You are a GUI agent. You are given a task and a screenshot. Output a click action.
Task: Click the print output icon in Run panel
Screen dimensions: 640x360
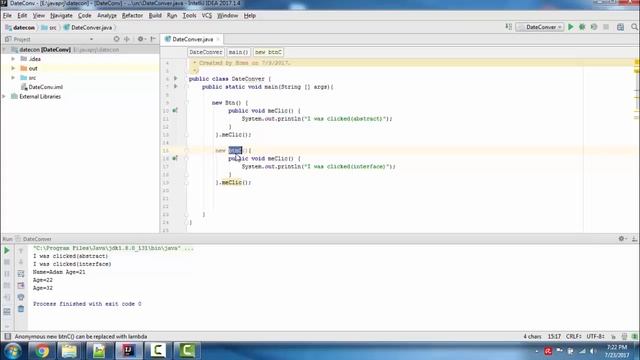point(21,297)
